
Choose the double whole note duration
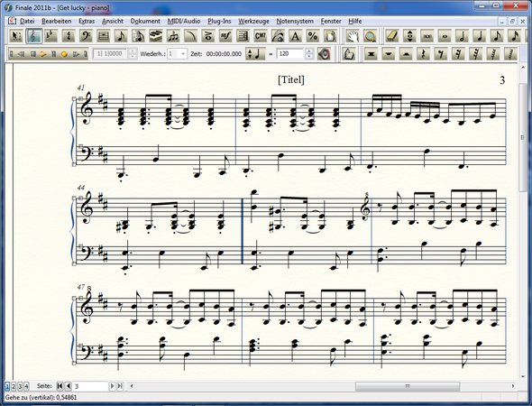[427, 36]
